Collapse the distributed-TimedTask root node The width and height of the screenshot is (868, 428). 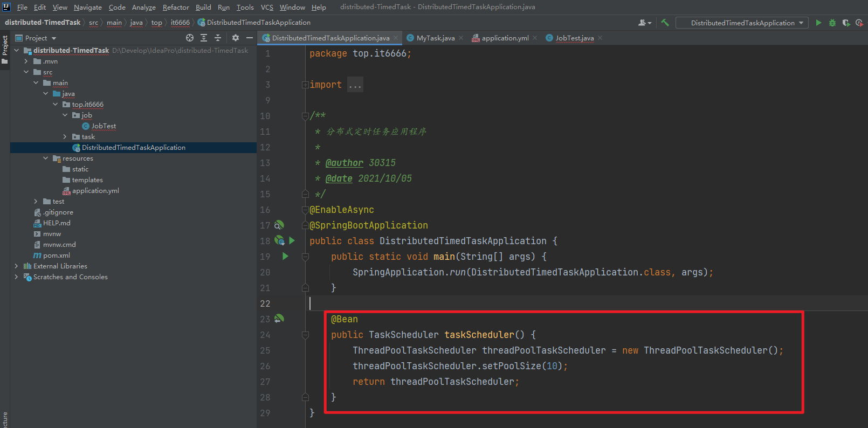pos(16,50)
